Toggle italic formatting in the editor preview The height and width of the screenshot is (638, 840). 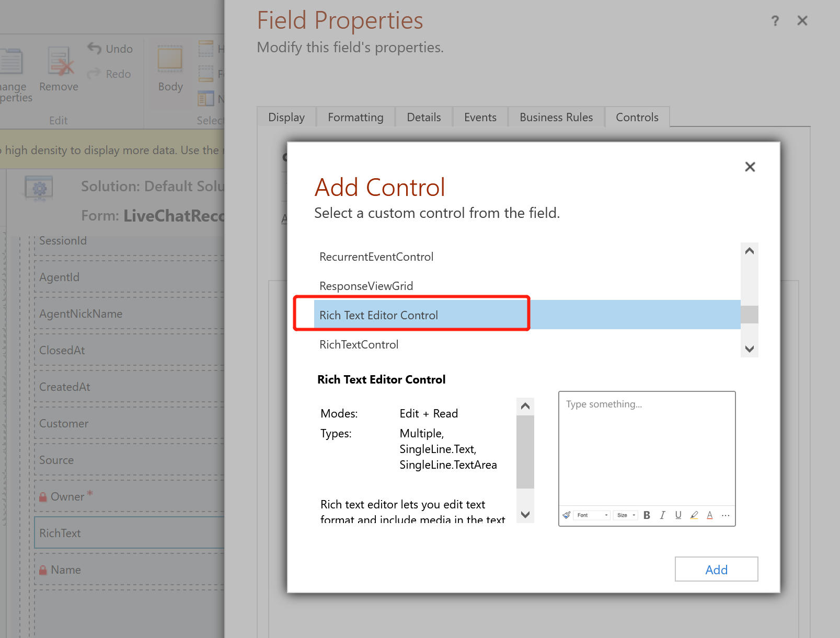point(662,515)
